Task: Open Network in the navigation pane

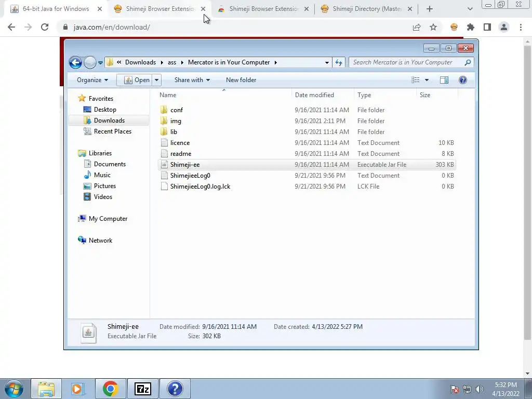Action: click(x=100, y=240)
